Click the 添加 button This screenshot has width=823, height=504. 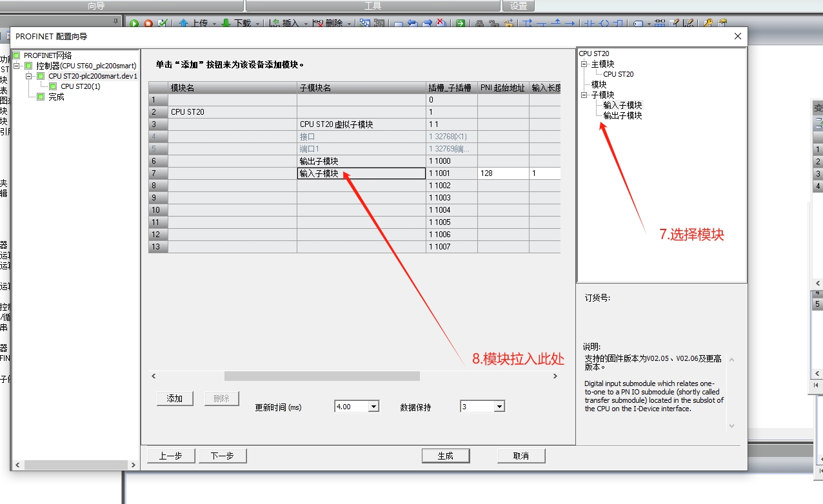click(175, 398)
